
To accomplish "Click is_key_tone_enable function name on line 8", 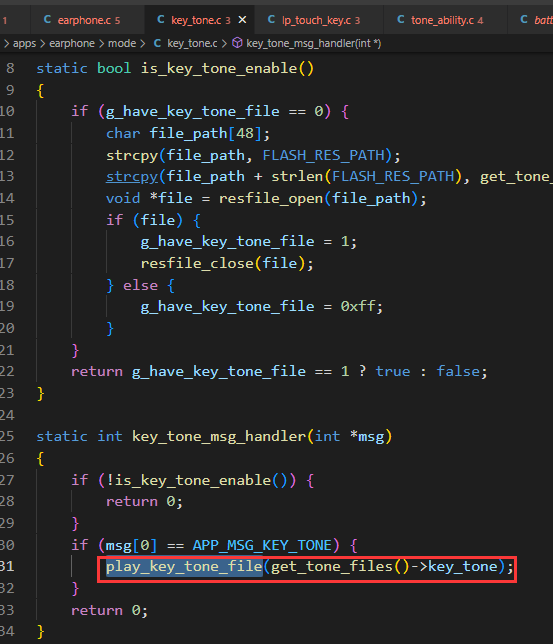I will (219, 69).
